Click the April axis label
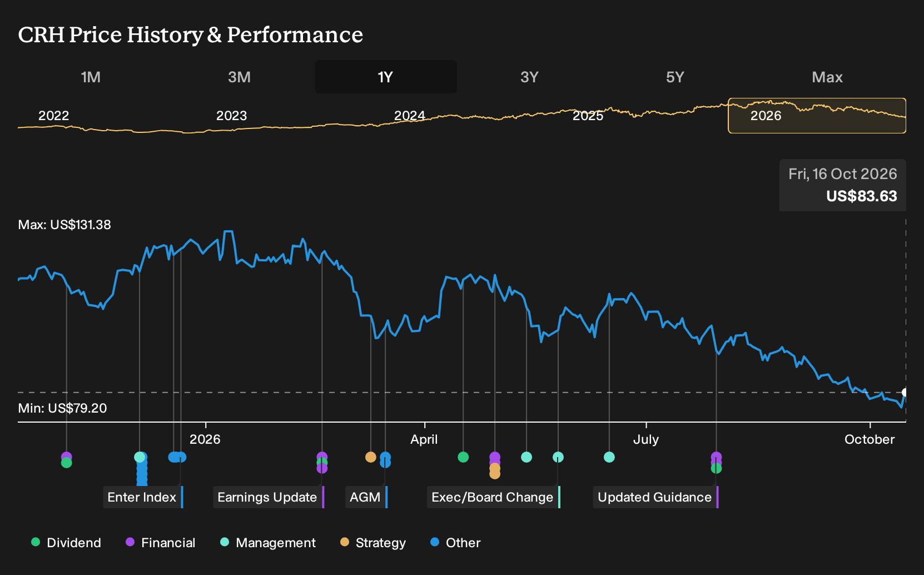This screenshot has width=924, height=575. coord(424,439)
